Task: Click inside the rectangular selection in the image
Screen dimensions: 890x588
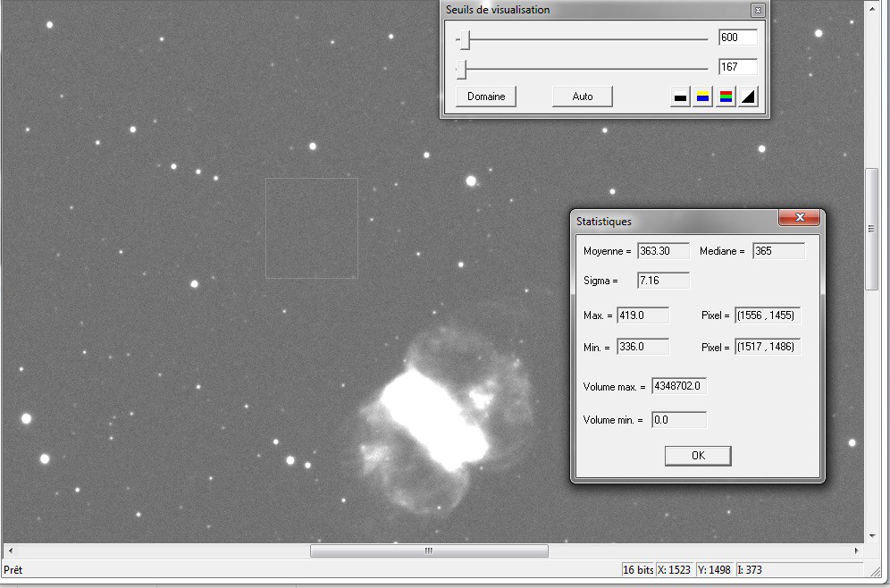Action: click(312, 228)
